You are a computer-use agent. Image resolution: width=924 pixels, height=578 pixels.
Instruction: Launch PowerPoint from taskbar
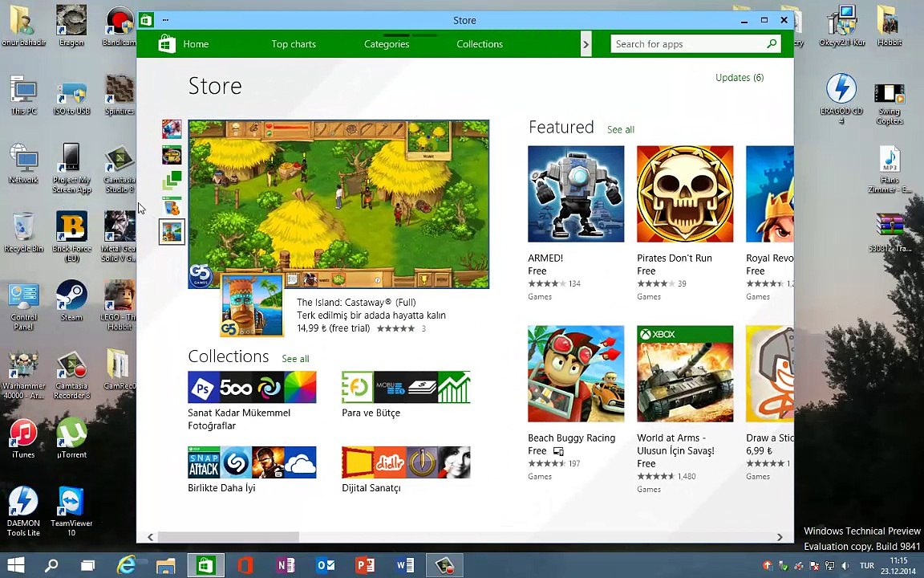click(x=365, y=566)
